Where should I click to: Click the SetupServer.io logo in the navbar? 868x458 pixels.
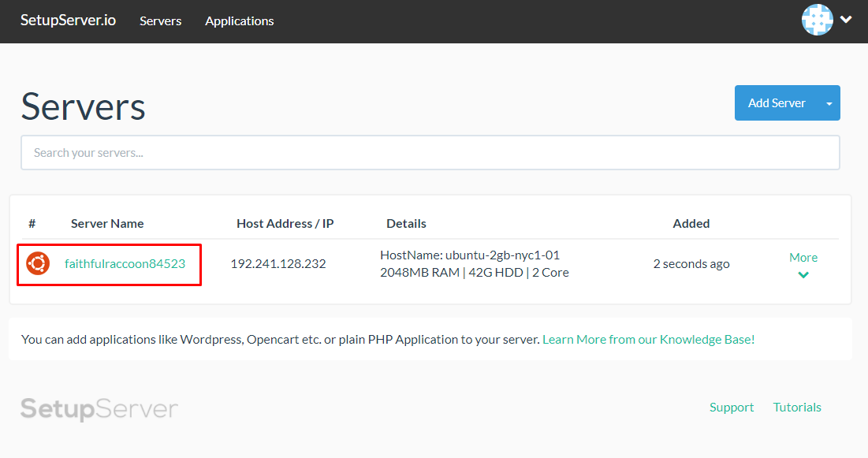[x=68, y=20]
